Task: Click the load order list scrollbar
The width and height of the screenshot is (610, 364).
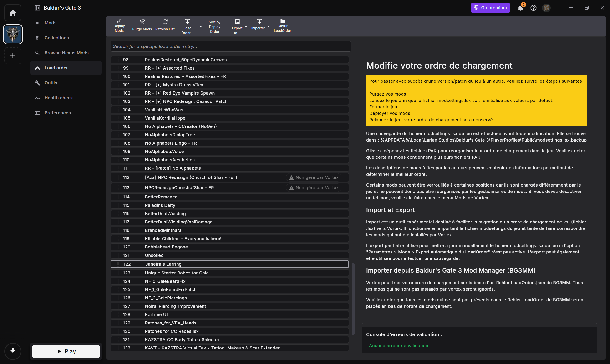Action: [x=353, y=299]
